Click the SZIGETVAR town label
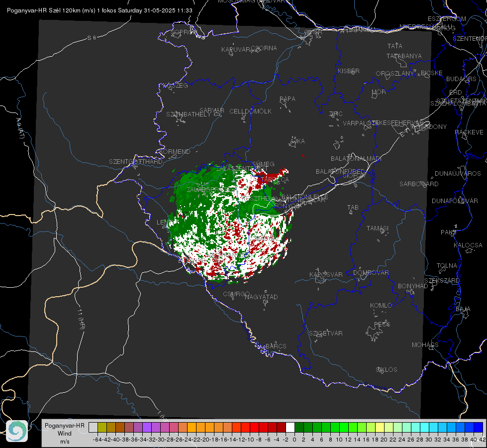 pos(326,334)
